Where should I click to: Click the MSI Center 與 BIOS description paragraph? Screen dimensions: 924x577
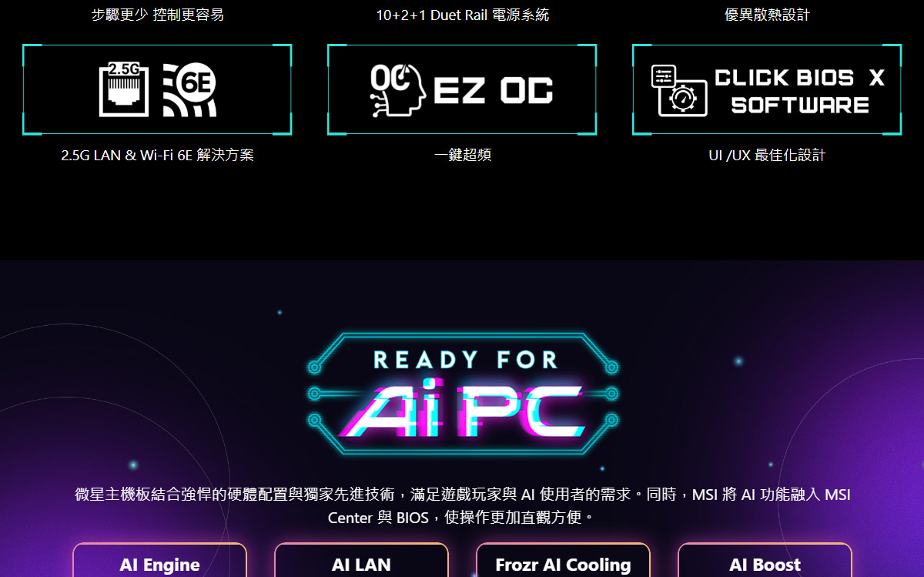[463, 505]
